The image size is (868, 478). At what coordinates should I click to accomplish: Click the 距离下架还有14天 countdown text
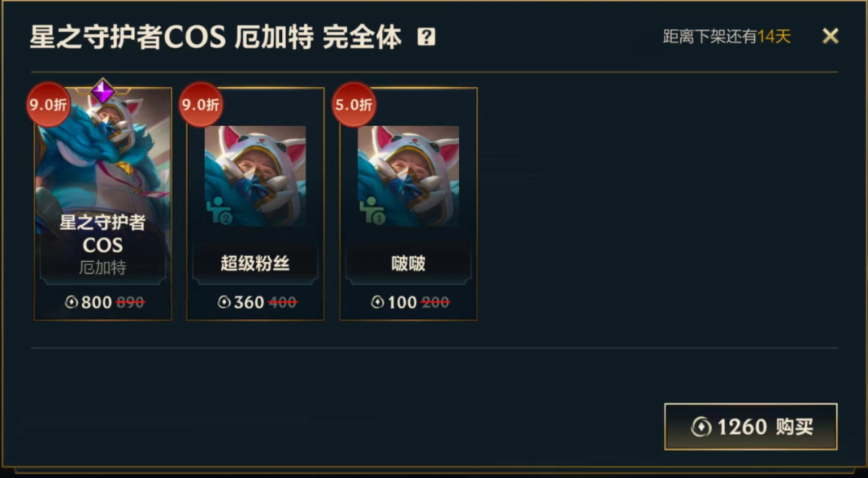click(727, 36)
